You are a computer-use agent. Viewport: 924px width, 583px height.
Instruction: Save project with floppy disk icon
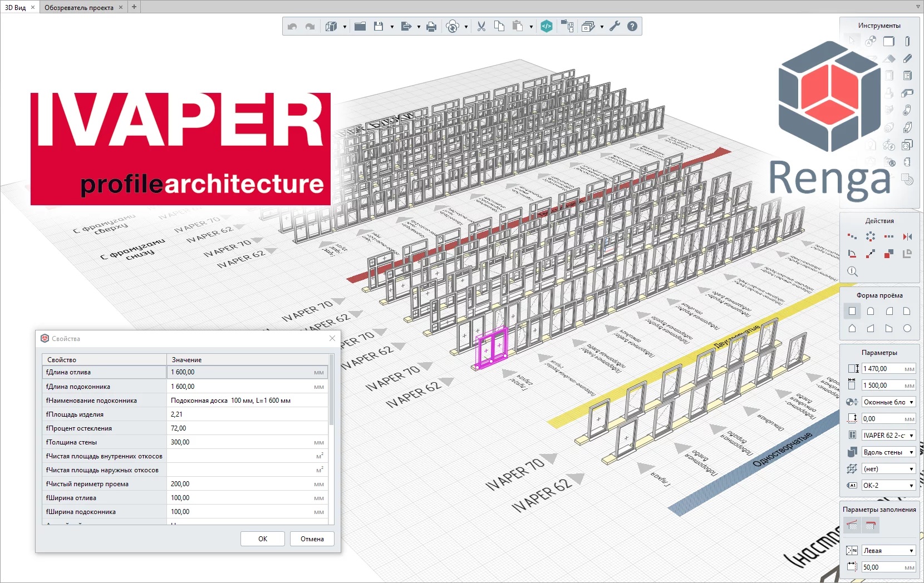coord(379,26)
